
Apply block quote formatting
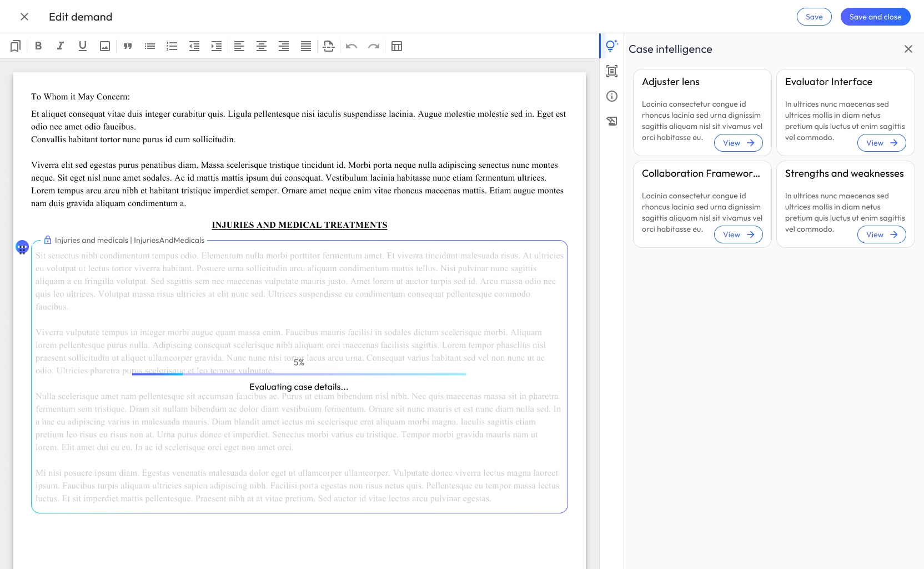coord(128,46)
